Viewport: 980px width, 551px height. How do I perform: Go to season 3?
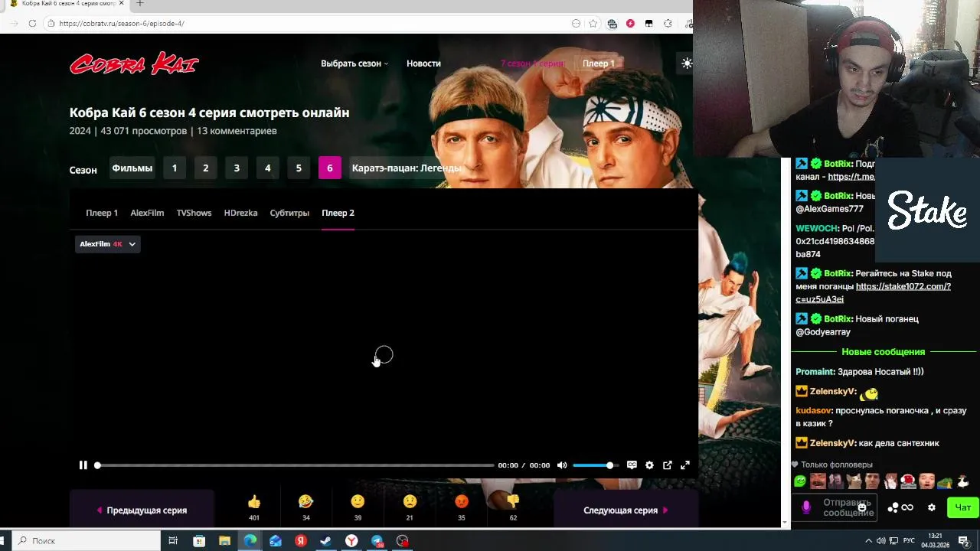(x=237, y=168)
